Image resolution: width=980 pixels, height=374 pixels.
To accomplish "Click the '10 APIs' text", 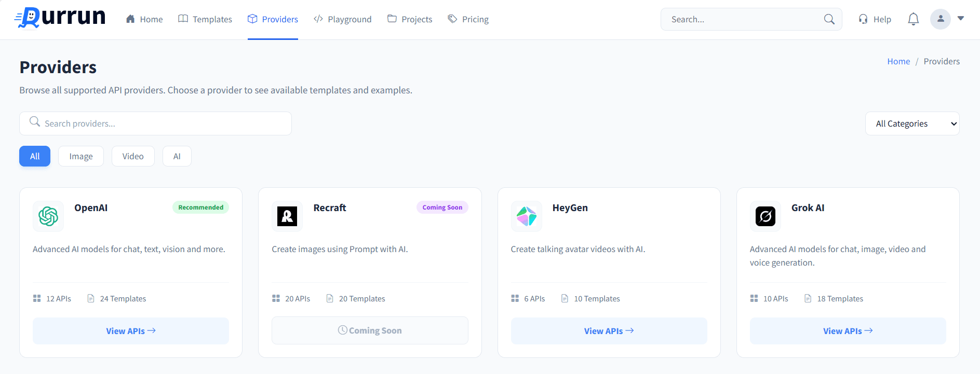I will click(776, 299).
